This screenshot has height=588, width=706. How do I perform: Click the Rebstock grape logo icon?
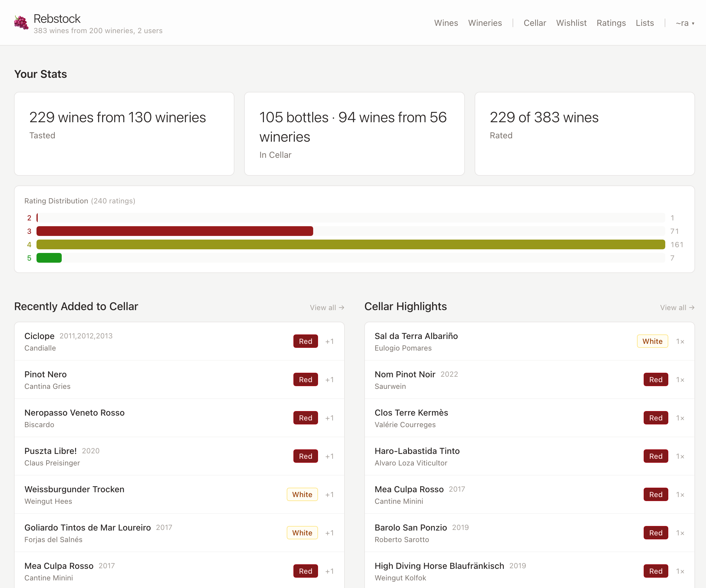point(21,22)
